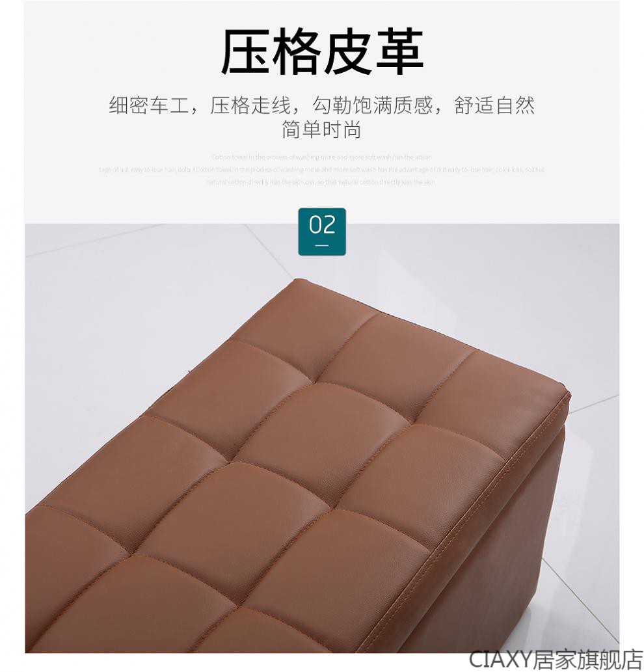Click the 压格走线 phrase in the description
This screenshot has height=672, width=644.
click(250, 105)
